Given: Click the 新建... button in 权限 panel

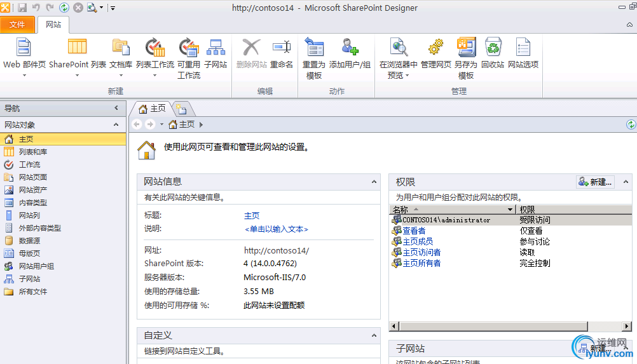Looking at the screenshot, I should point(596,182).
